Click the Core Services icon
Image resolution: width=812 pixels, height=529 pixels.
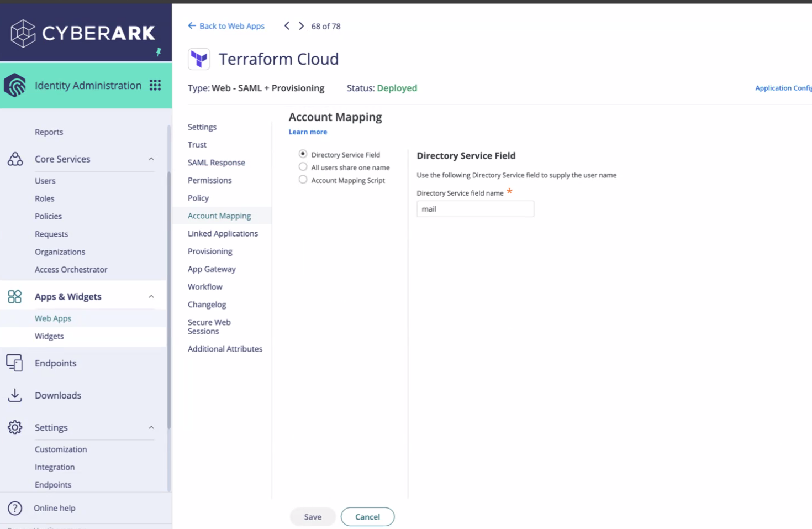[15, 159]
